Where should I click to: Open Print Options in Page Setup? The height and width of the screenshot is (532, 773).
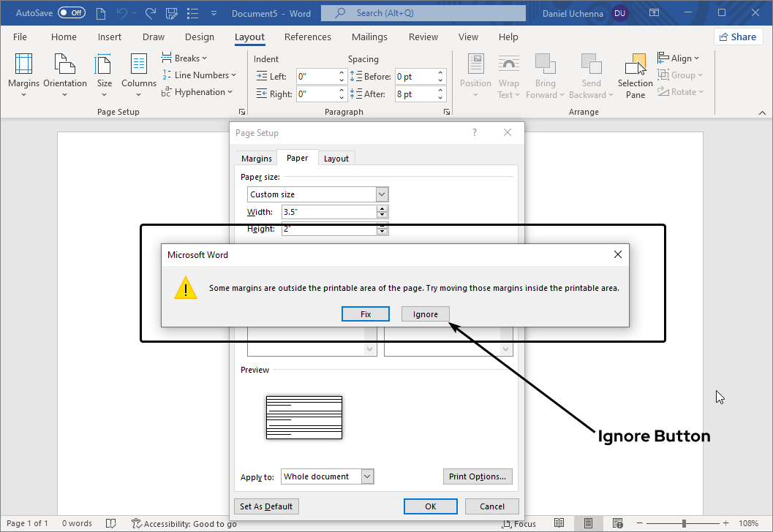click(x=478, y=476)
